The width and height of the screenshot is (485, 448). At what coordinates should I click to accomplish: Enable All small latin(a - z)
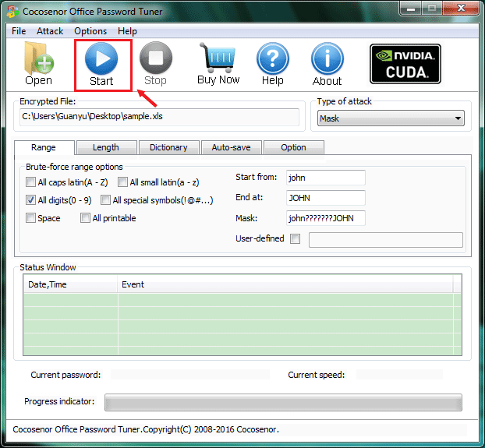(122, 182)
